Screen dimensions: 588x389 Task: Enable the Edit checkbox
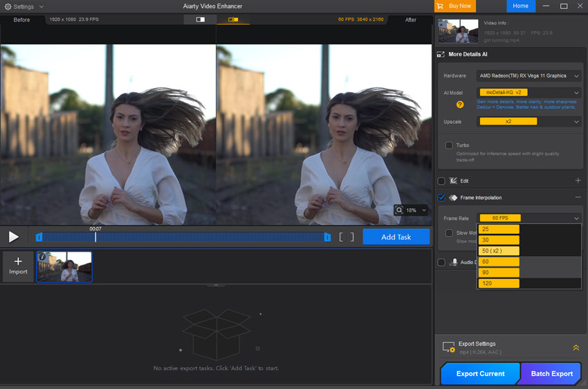click(441, 181)
